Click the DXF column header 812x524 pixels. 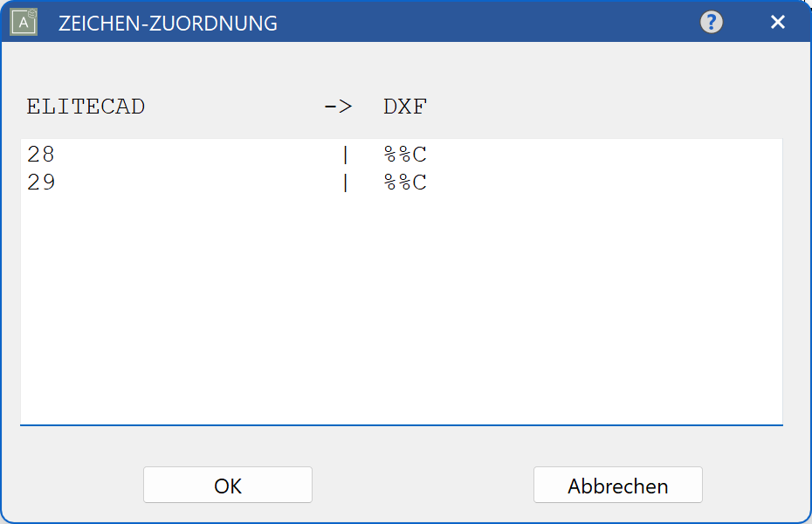[404, 106]
